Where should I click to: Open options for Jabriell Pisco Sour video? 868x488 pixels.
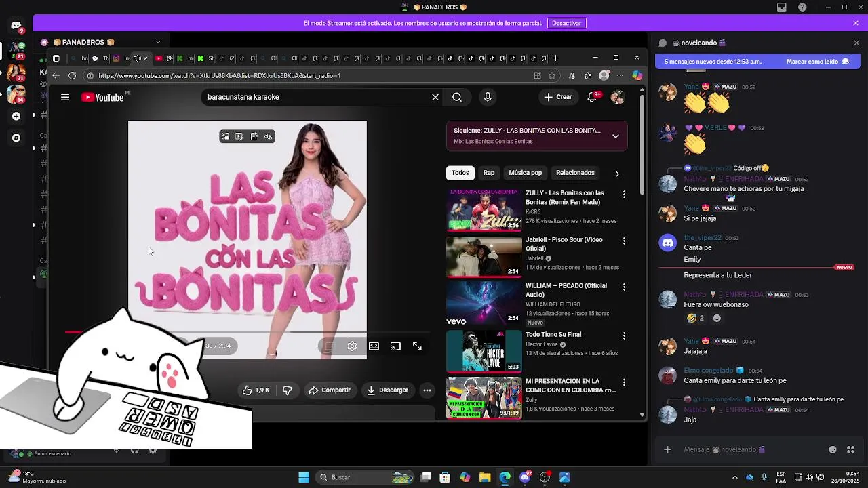(x=624, y=241)
